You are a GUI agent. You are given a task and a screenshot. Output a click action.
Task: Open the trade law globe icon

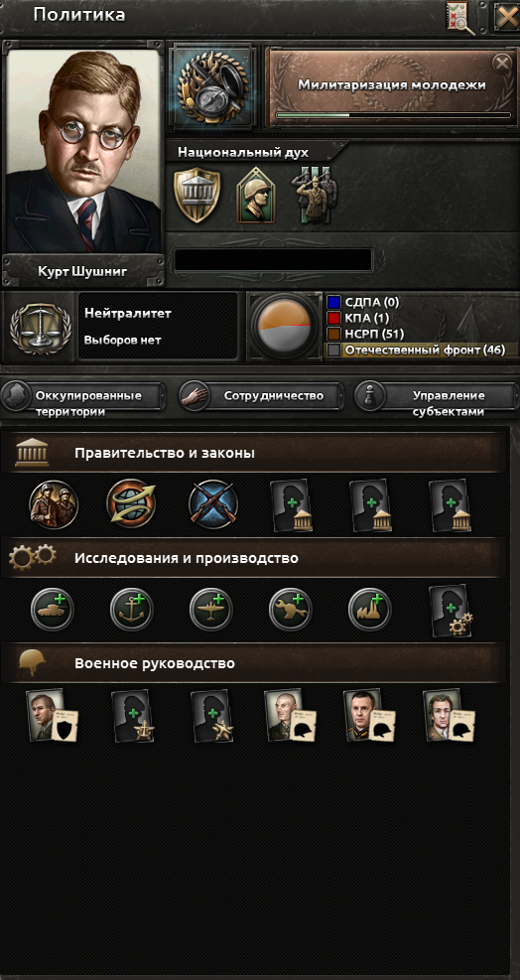131,504
